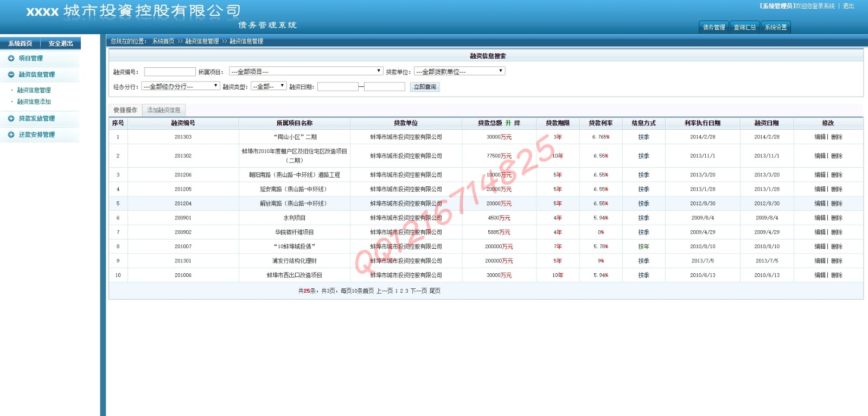Click the 添加融资信息 quick action button

pos(164,110)
